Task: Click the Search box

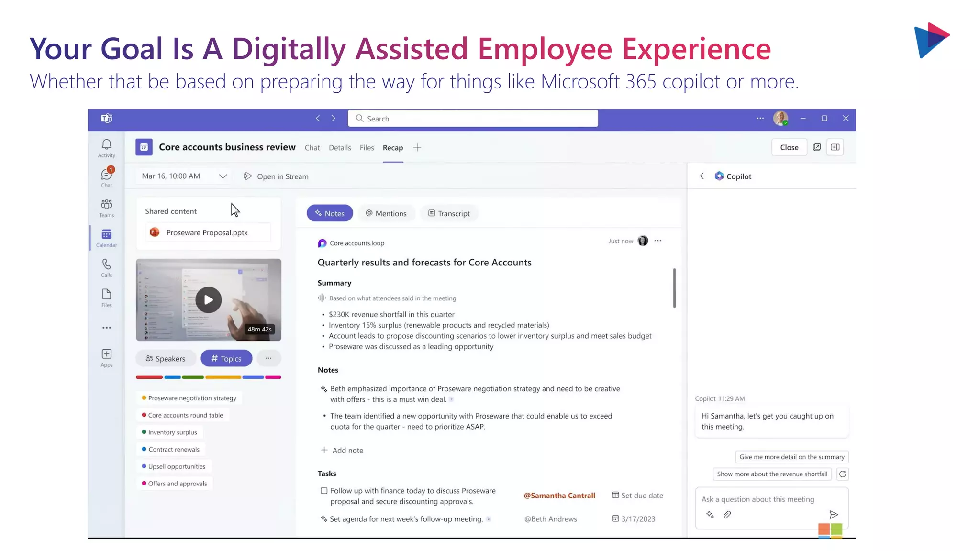Action: click(x=473, y=118)
